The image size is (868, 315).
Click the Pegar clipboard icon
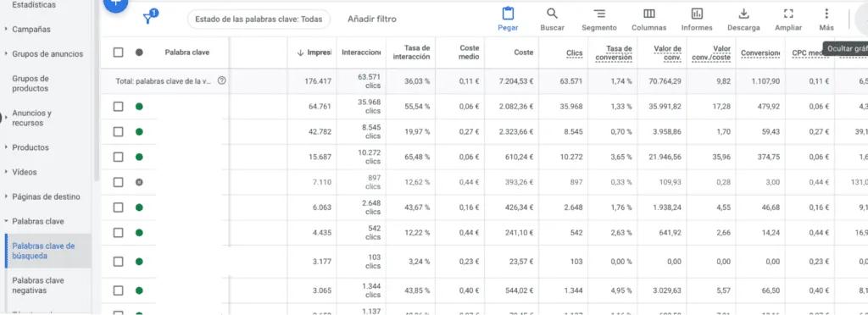[x=508, y=14]
